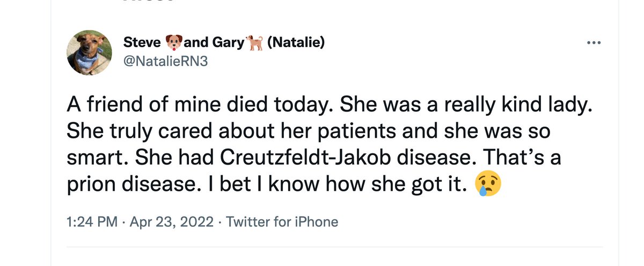Click the standing dog emoji after Gary
Viewport: 644px width, 266px height.
coord(255,42)
